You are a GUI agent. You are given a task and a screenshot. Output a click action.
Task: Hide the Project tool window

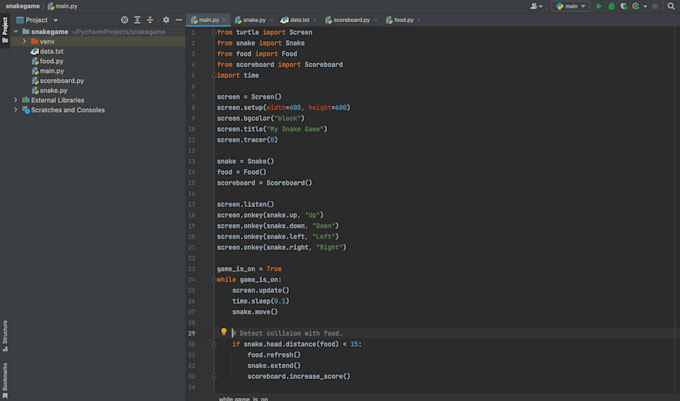coord(179,20)
